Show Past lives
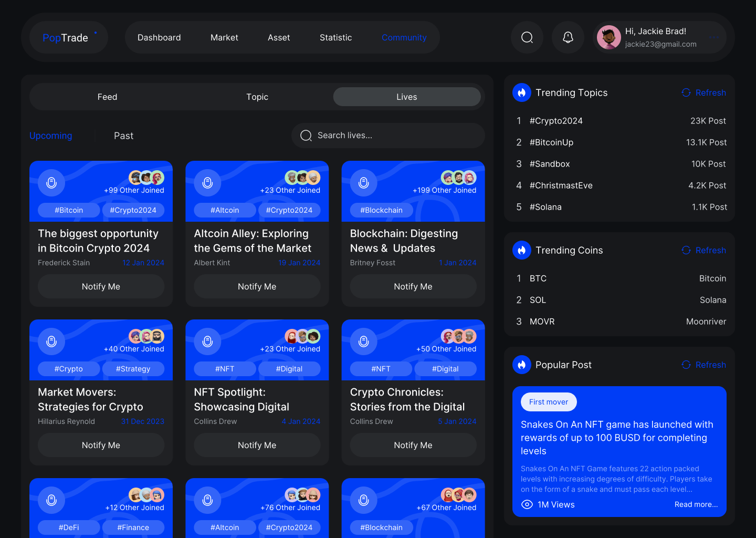Image resolution: width=756 pixels, height=538 pixels. 124,136
